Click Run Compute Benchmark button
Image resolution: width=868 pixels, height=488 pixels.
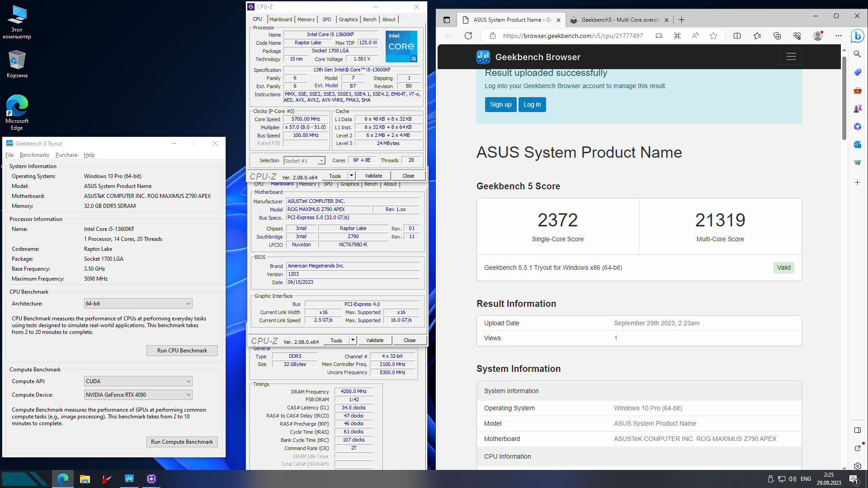(182, 442)
